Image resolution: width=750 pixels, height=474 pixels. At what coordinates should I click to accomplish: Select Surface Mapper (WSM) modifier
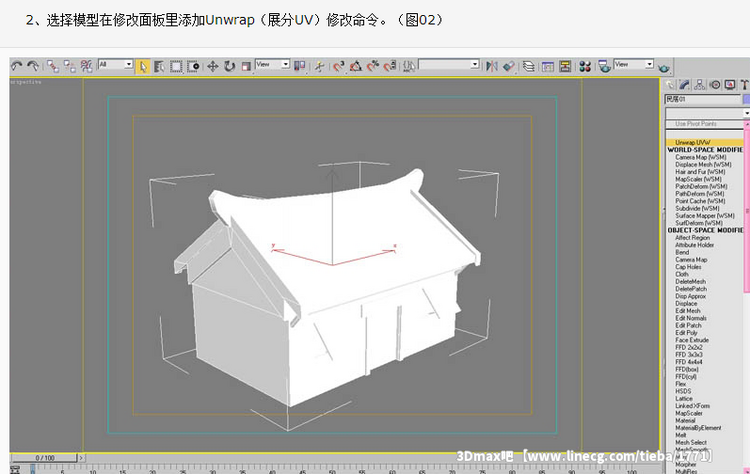(x=705, y=216)
